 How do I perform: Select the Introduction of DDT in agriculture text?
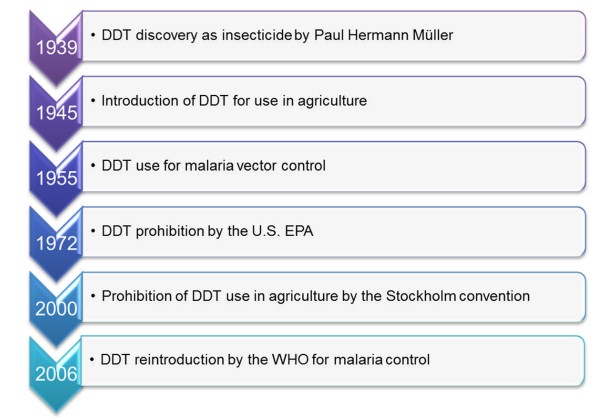pyautogui.click(x=234, y=101)
